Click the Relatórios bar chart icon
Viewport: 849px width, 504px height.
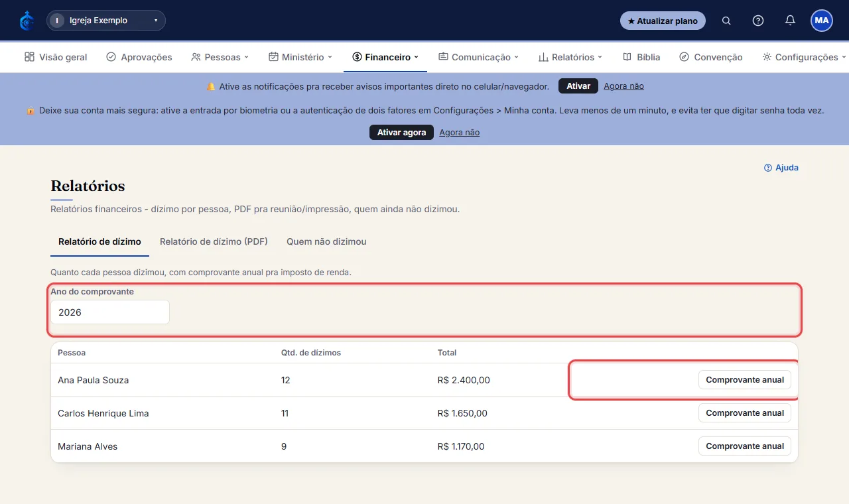click(x=543, y=57)
